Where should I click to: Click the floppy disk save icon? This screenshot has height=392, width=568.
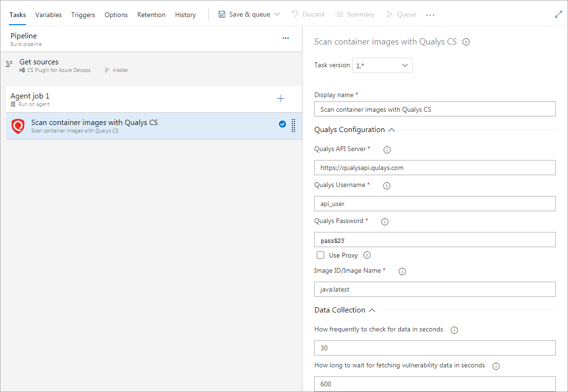tap(222, 14)
